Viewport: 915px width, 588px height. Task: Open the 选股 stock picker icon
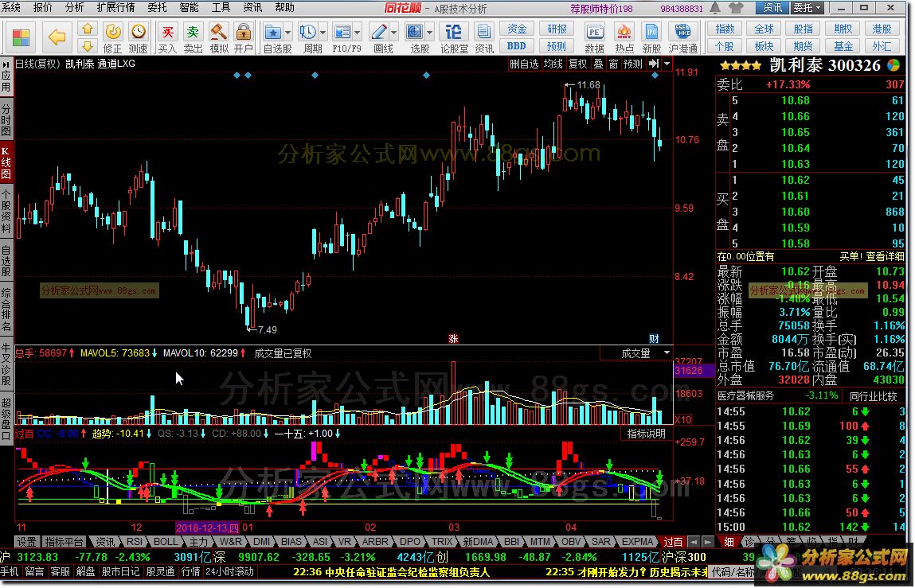pyautogui.click(x=414, y=32)
